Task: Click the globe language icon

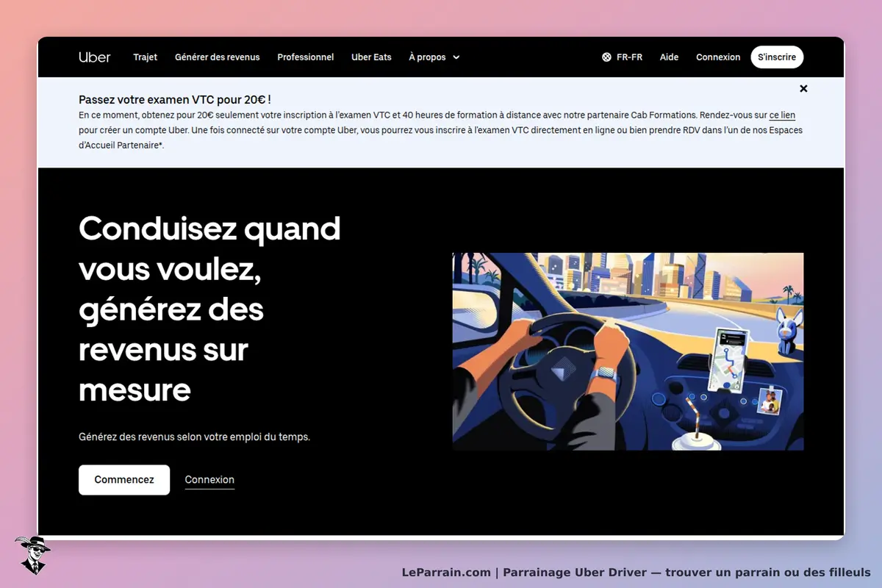Action: (606, 57)
